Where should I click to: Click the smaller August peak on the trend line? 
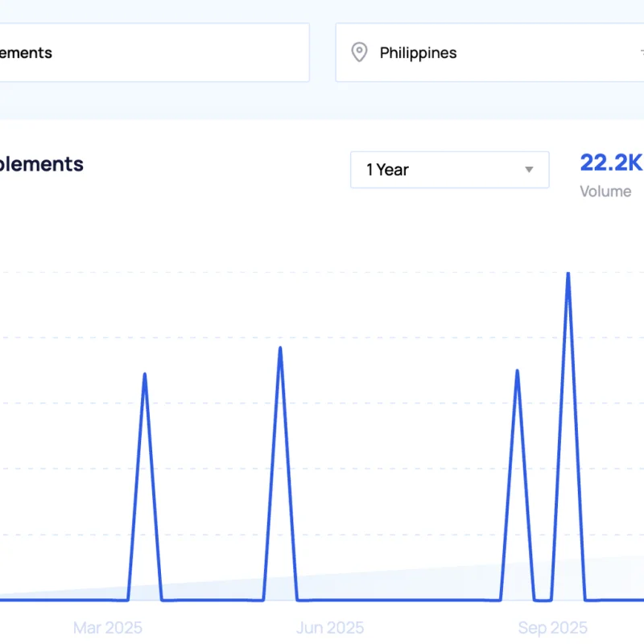[516, 372]
